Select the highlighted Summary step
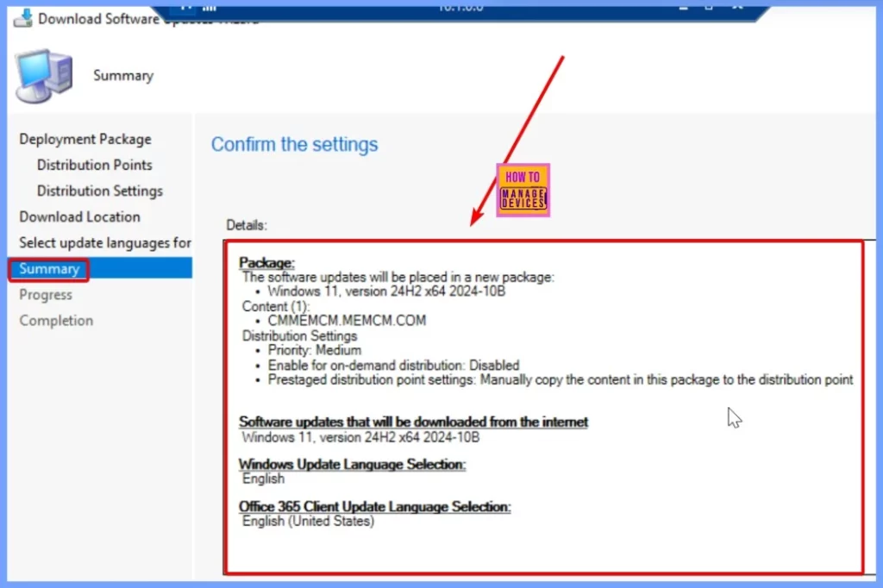Screen dimensions: 883x588 pos(100,269)
